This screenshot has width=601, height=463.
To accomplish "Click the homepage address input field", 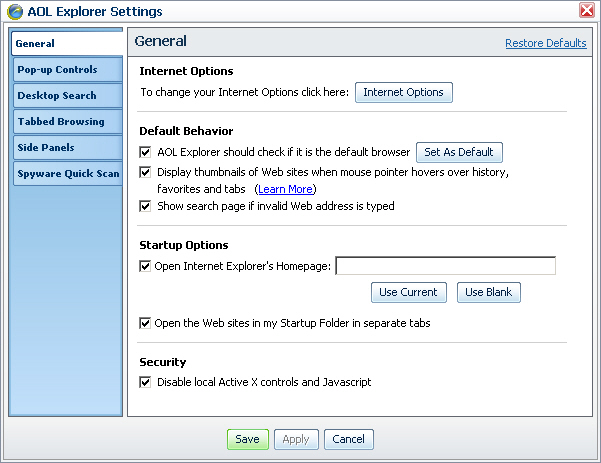I will point(445,266).
